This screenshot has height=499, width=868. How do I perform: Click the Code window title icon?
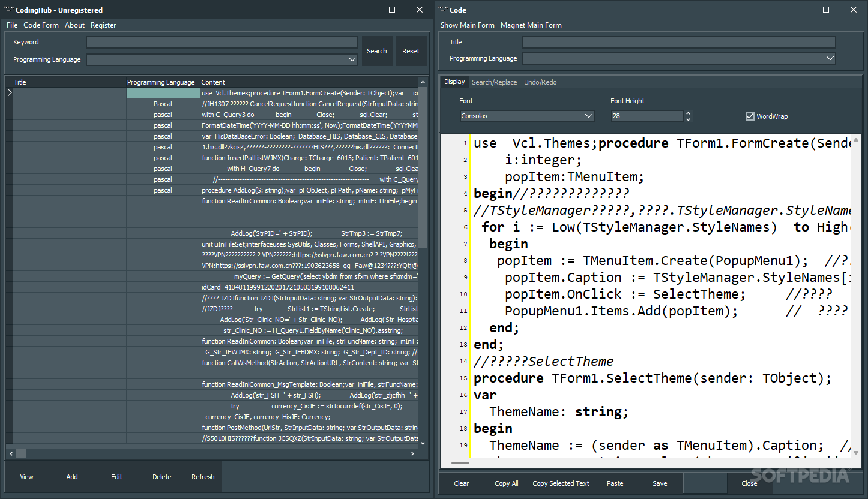point(444,10)
